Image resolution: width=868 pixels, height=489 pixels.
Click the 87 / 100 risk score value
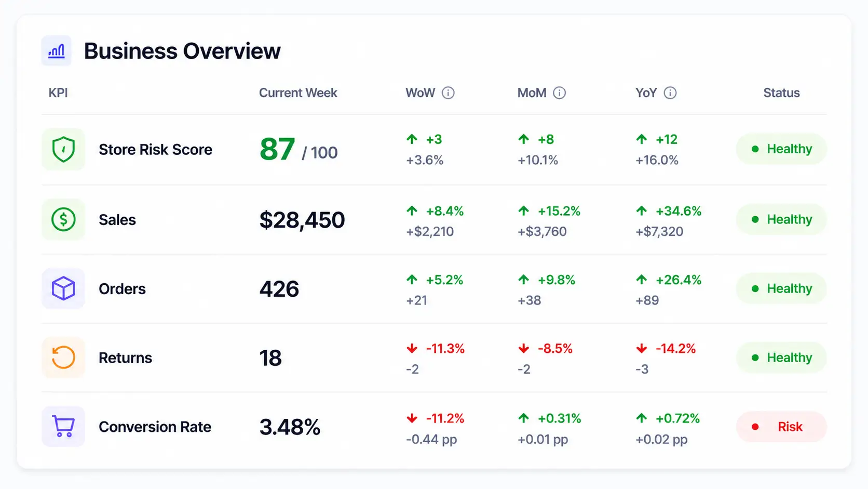tap(299, 150)
